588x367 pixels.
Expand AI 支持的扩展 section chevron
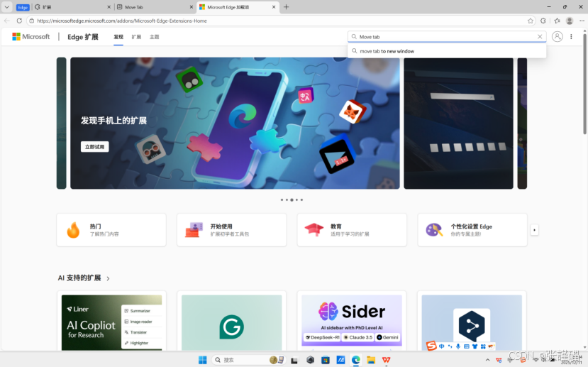pyautogui.click(x=108, y=278)
